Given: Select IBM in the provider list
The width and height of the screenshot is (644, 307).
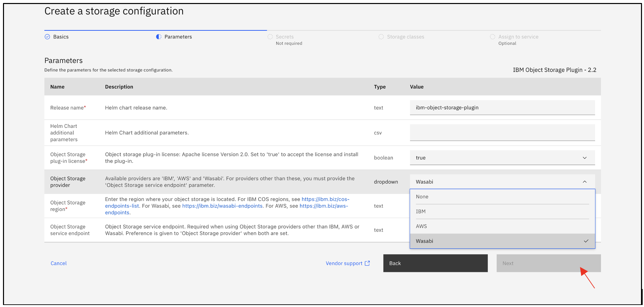Looking at the screenshot, I should (x=502, y=212).
